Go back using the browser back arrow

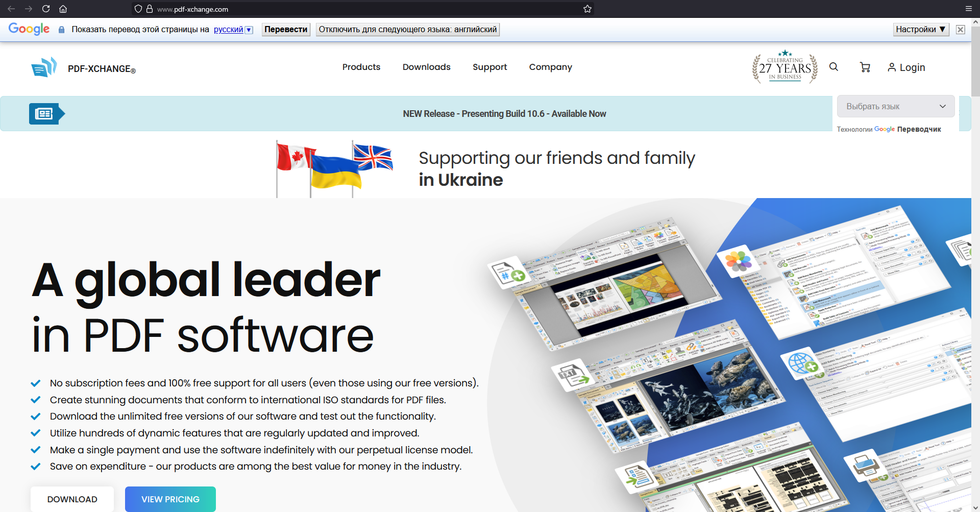(x=11, y=9)
